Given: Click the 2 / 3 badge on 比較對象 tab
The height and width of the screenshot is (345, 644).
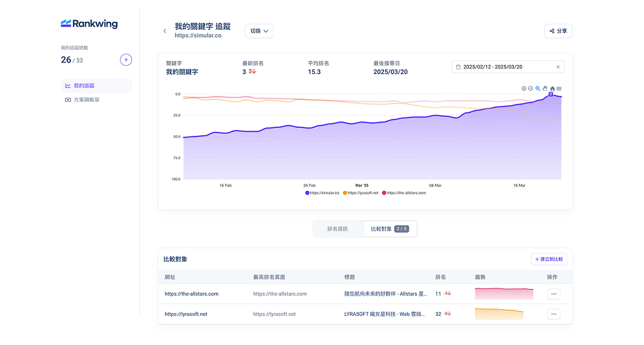Looking at the screenshot, I should [x=401, y=229].
